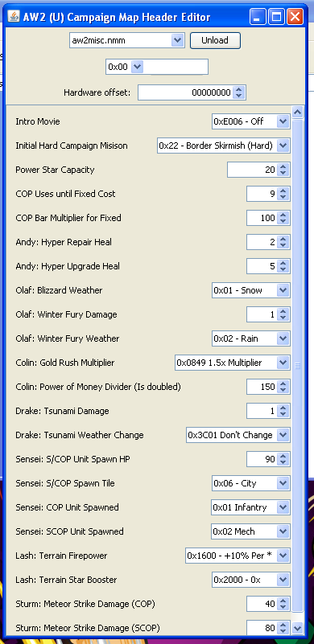Viewport: 314px width, 644px height.
Task: Maximize the Campaign Map Header Editor window
Action: (x=276, y=17)
